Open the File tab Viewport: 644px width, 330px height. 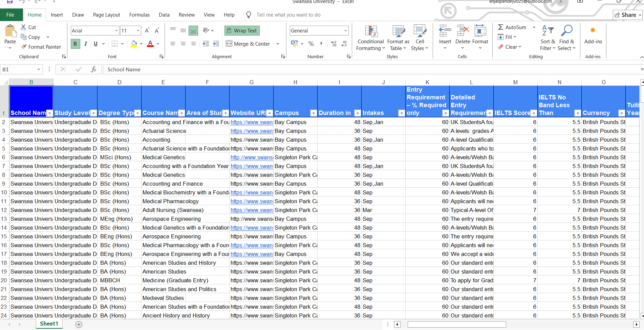click(x=10, y=15)
